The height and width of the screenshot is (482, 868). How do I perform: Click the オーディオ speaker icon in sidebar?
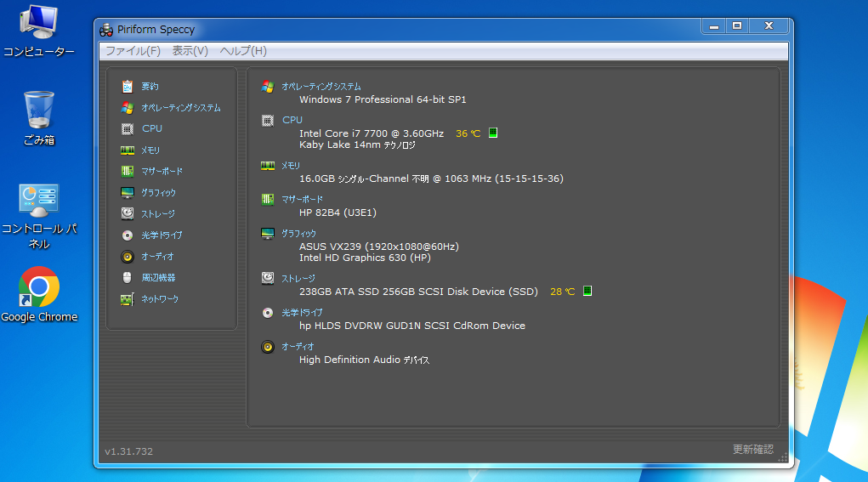coord(128,257)
